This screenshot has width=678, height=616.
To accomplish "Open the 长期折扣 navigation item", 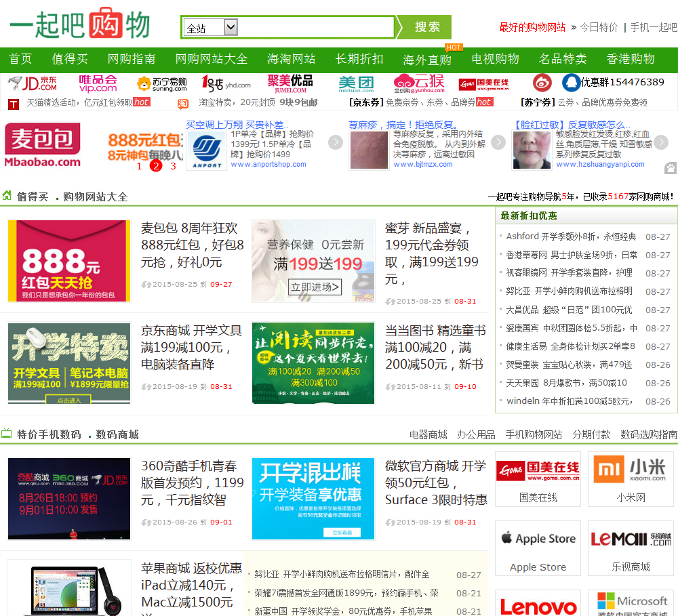I will 359,59.
